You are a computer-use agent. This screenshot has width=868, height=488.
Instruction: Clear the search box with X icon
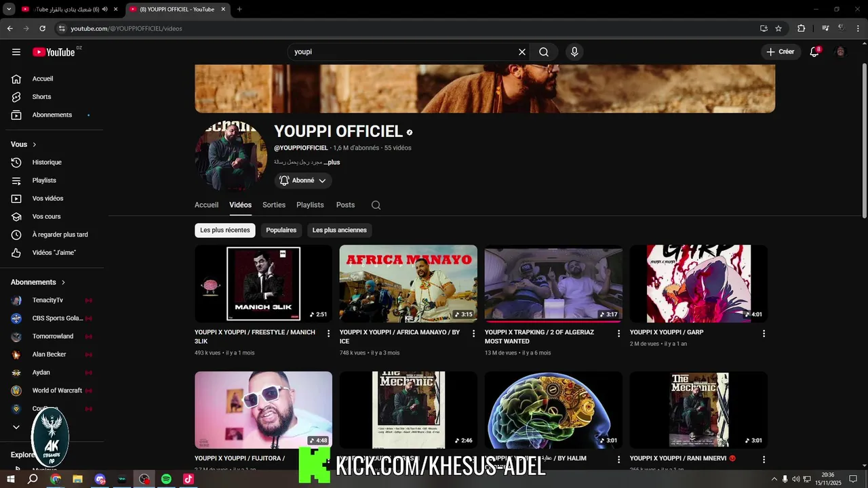click(x=522, y=52)
